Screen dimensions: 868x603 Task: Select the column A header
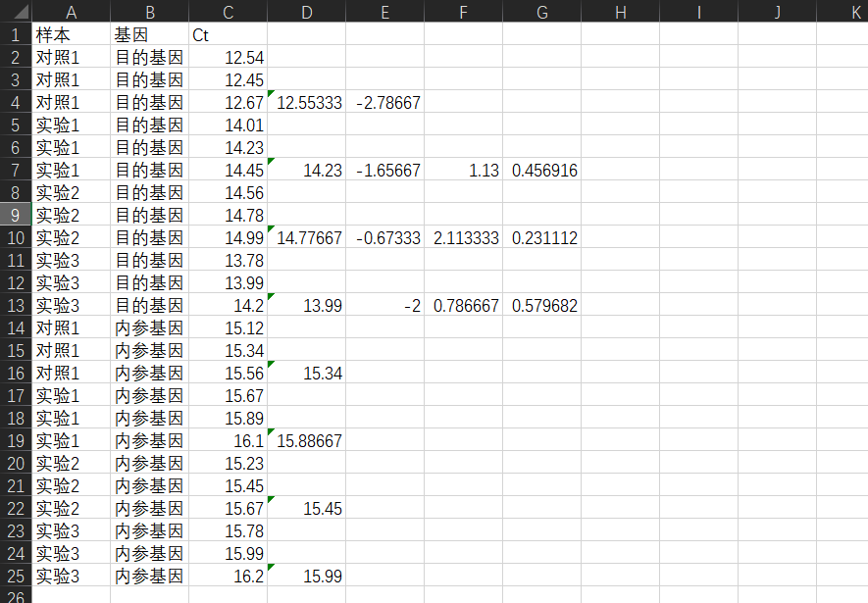[x=71, y=11]
